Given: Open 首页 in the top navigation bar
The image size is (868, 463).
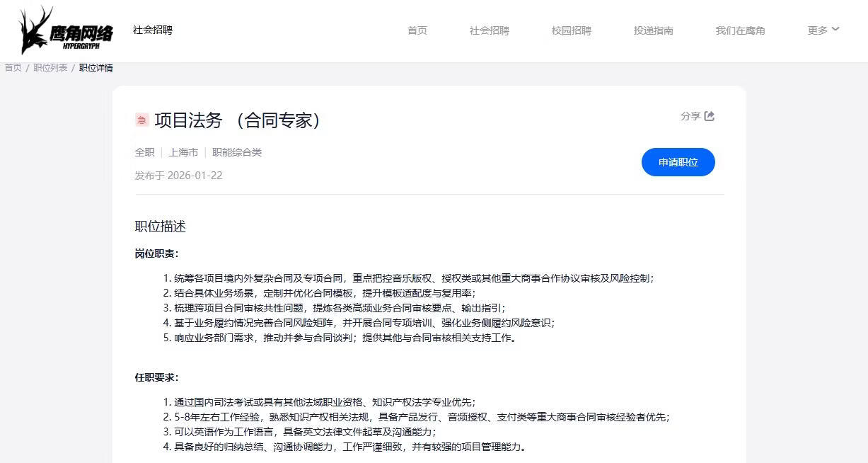Looking at the screenshot, I should pyautogui.click(x=417, y=30).
